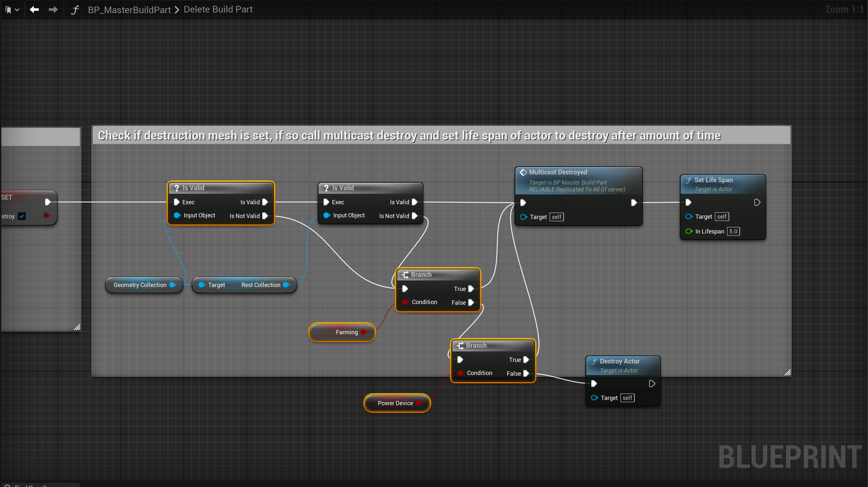Toggle the destroy checkbox on SET node
Screen dimensions: 868x487
(x=22, y=216)
